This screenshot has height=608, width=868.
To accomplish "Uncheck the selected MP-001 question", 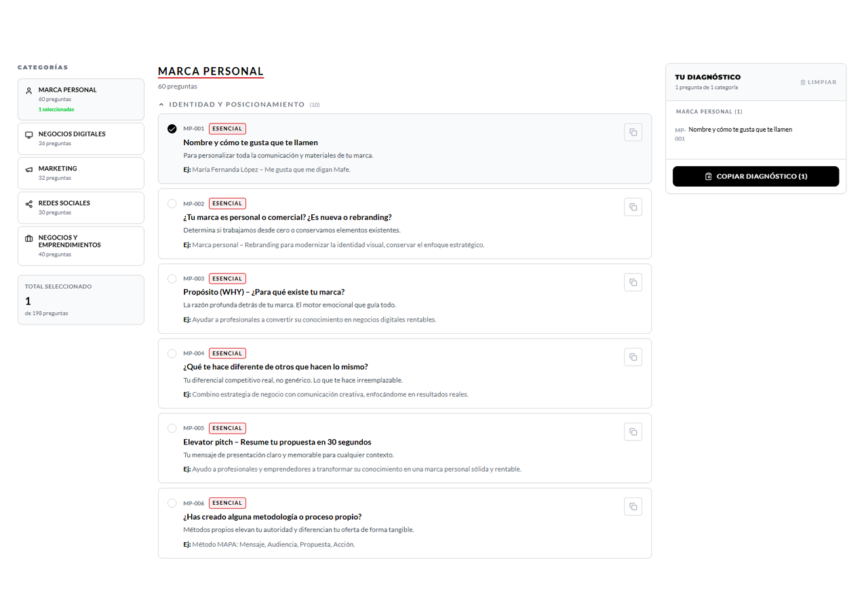I will [172, 129].
